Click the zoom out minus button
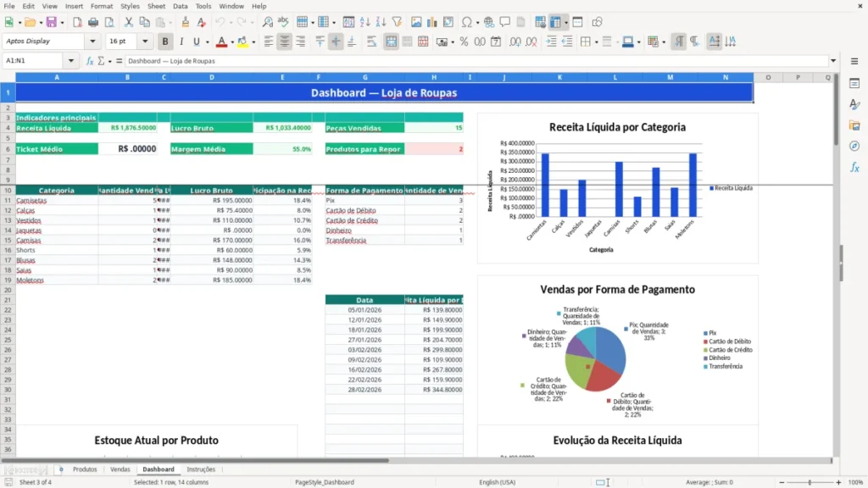The width and height of the screenshot is (868, 488). [782, 482]
